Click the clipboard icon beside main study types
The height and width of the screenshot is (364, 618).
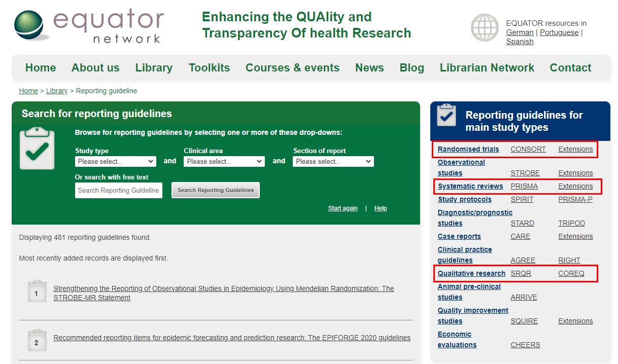(x=447, y=116)
